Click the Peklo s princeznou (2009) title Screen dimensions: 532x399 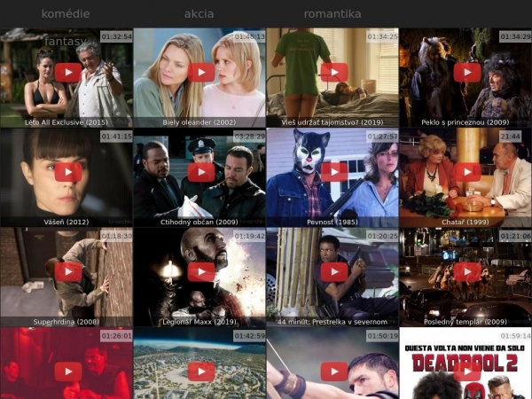pos(465,122)
